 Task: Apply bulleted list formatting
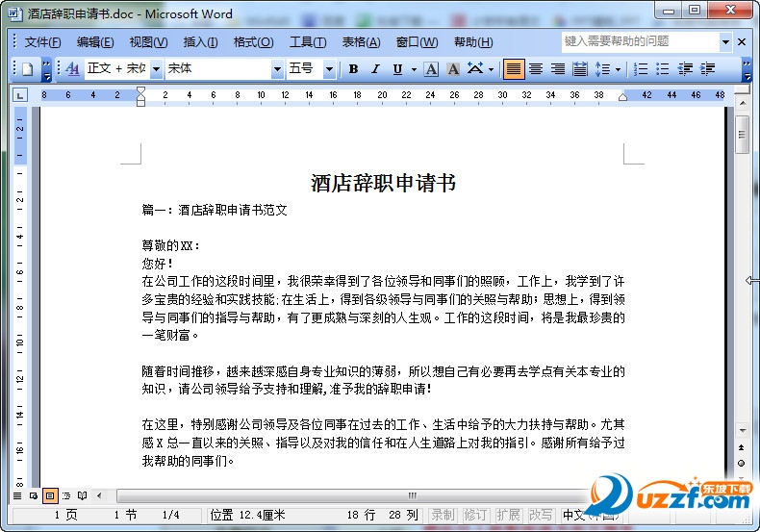click(663, 69)
